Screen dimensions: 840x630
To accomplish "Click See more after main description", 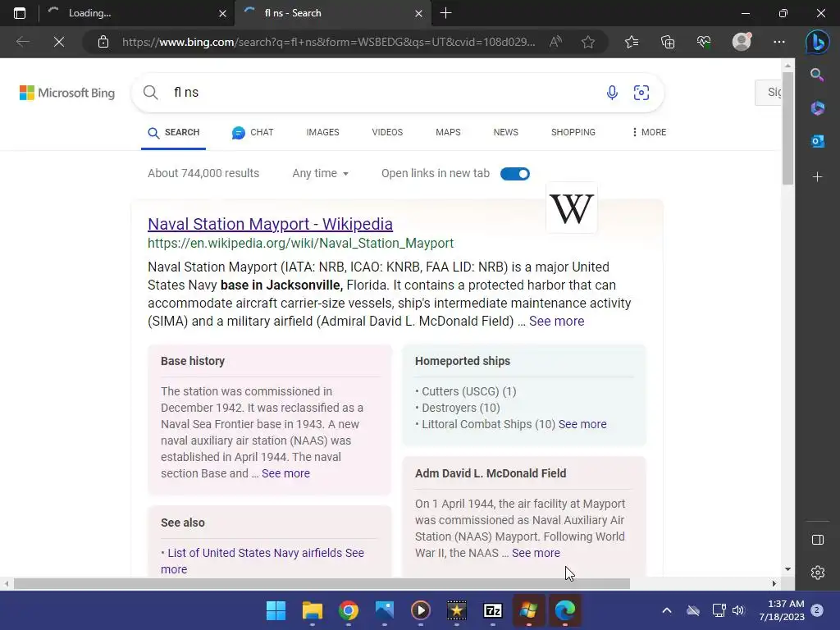I will click(x=557, y=321).
